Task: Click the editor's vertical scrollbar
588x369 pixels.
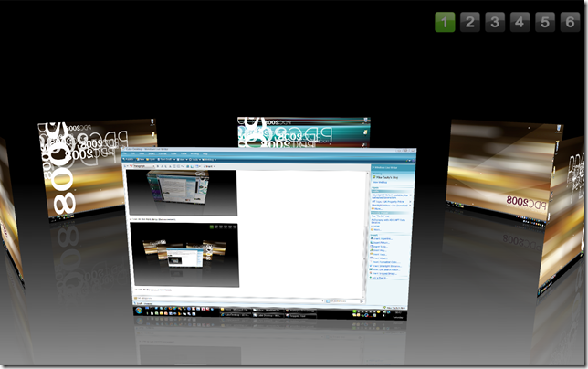Action: pyautogui.click(x=367, y=236)
